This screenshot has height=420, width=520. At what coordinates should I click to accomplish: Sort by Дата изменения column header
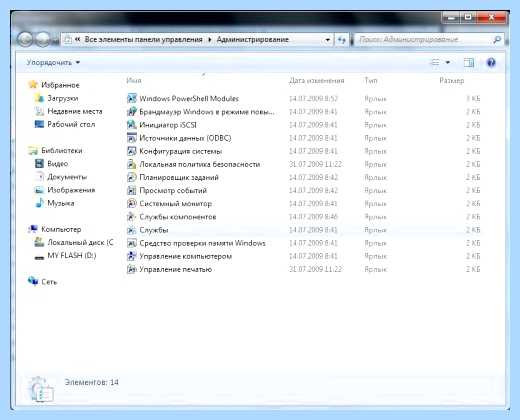[x=316, y=81]
